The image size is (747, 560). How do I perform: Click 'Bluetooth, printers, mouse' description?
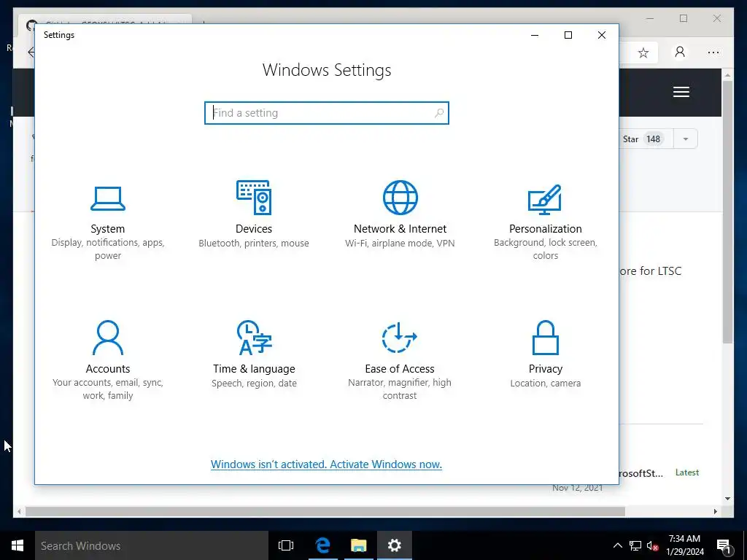(x=254, y=243)
